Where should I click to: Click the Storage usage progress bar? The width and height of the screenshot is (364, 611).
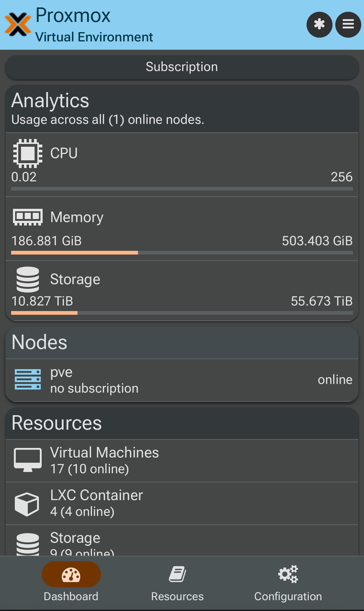pyautogui.click(x=182, y=313)
